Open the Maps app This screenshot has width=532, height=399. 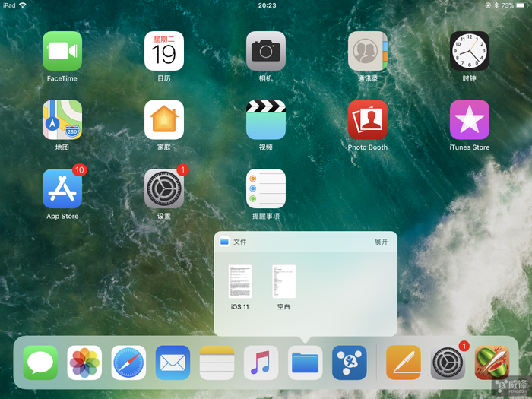62,120
